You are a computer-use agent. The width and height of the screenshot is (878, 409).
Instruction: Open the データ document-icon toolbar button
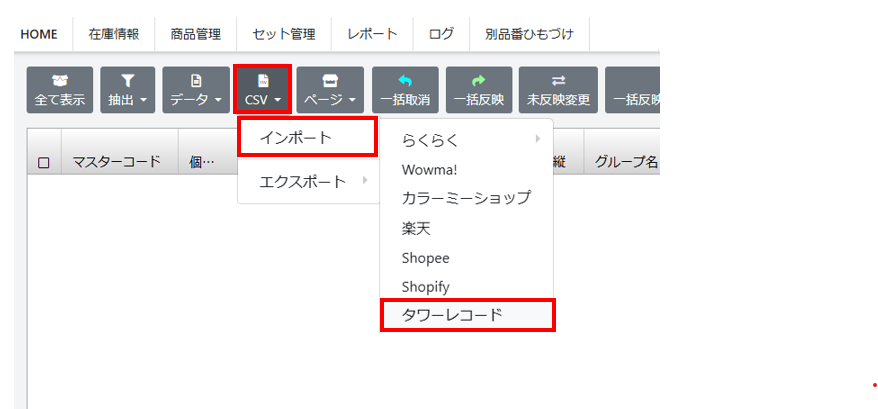tap(196, 90)
